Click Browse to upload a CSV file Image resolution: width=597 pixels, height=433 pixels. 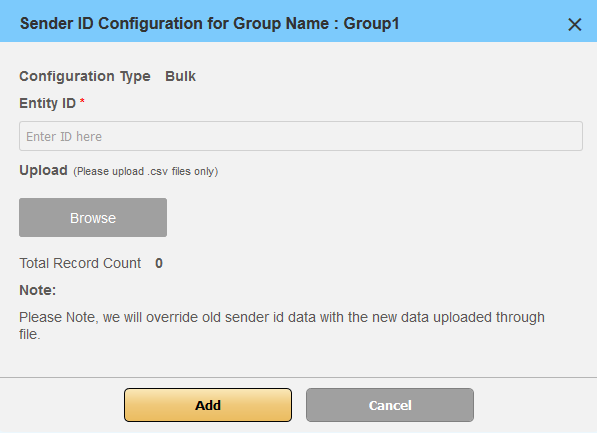(93, 217)
